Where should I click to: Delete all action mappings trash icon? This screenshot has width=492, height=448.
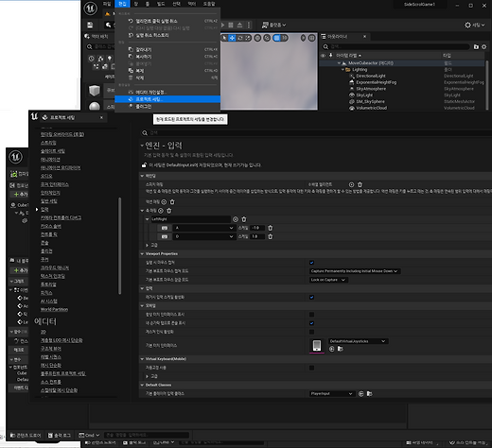click(172, 202)
